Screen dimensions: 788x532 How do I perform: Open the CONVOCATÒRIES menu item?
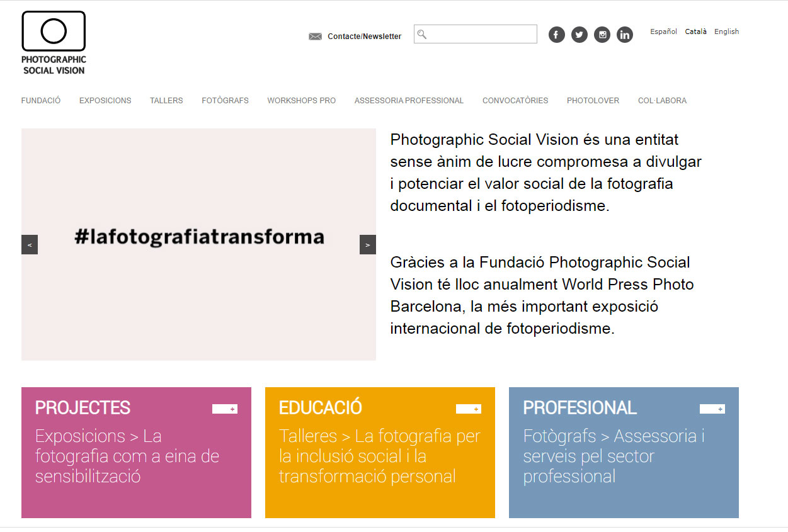point(515,100)
